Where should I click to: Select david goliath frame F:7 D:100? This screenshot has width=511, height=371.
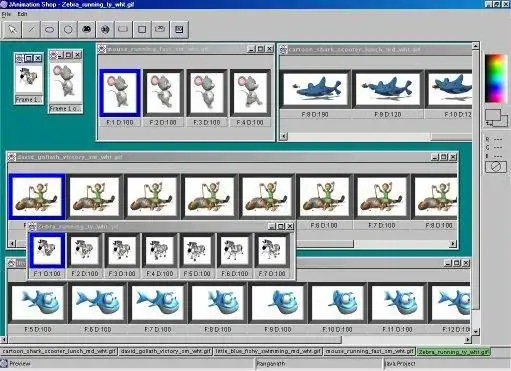[x=382, y=197]
